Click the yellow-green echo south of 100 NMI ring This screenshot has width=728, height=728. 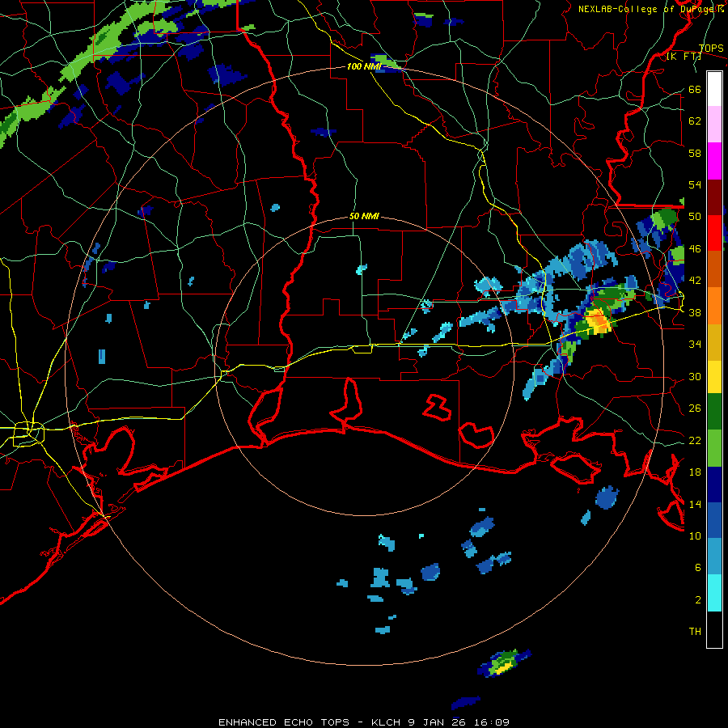(504, 663)
